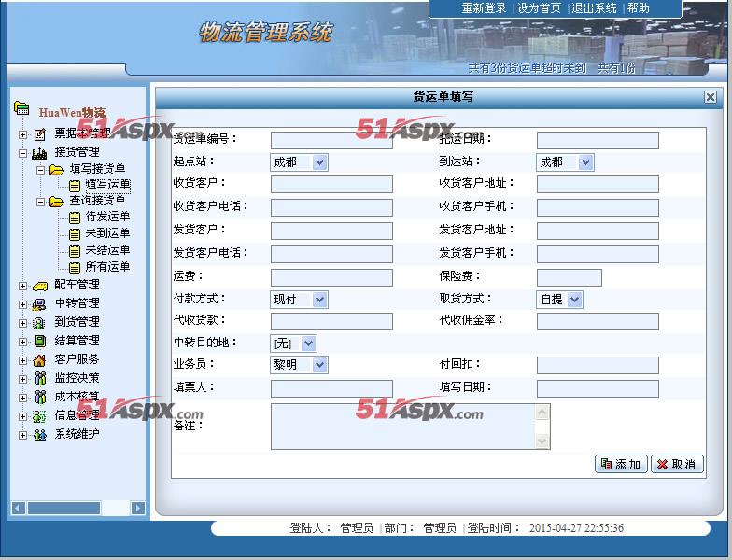Click the 收货客户 input field
Screen dimensions: 732x560
[332, 185]
